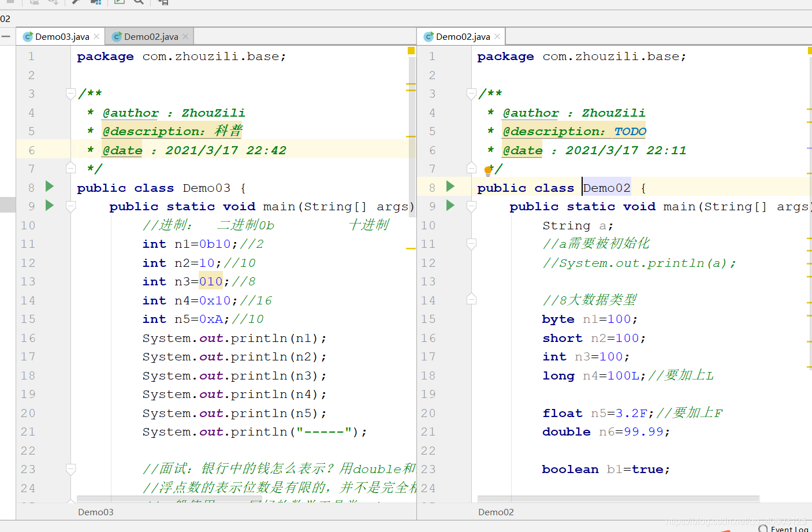Click 'int n4=0x10' line in Demo03
Viewport: 812px width, 532px height.
pyautogui.click(x=207, y=300)
